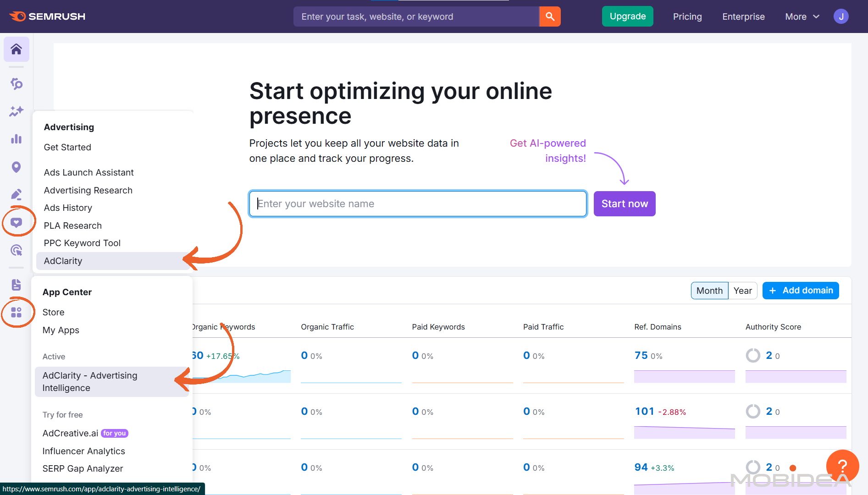Open the Pricing page from top menu
Screen dimensions: 868x495
pyautogui.click(x=687, y=16)
